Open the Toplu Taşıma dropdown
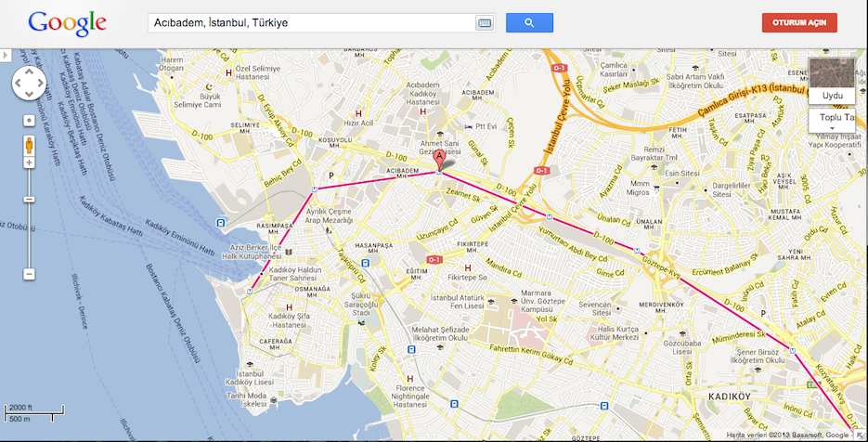The image size is (868, 442). 832,121
